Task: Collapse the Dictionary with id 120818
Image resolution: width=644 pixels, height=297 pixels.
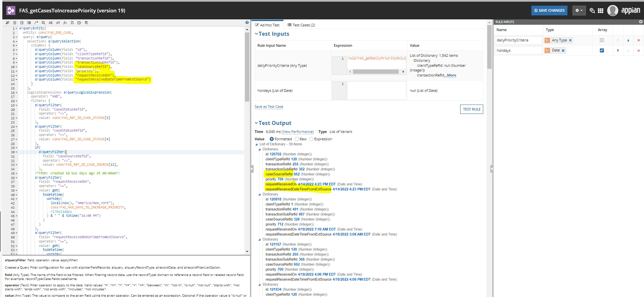Action: (x=260, y=194)
